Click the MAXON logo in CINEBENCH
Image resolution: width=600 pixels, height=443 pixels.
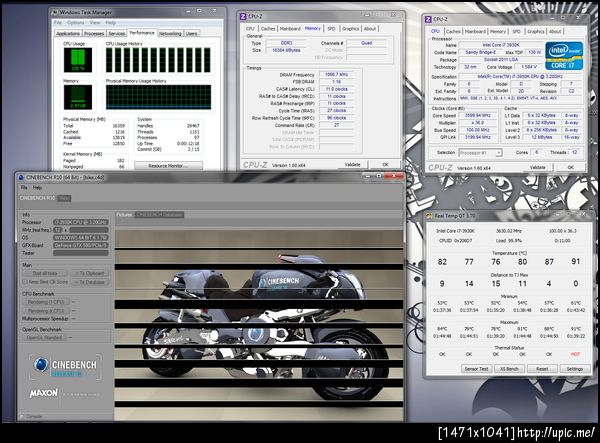(44, 393)
